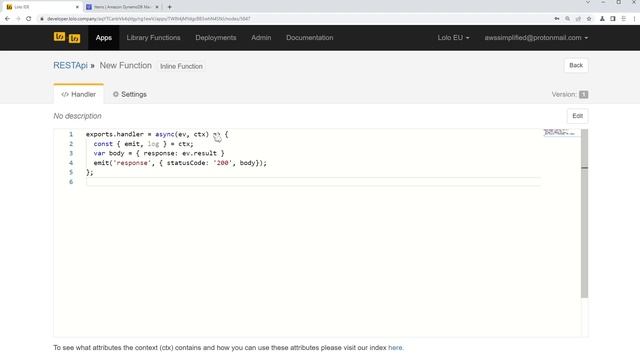Viewport: 640px width, 360px height.
Task: Open Documentation in navbar
Action: coord(309,38)
